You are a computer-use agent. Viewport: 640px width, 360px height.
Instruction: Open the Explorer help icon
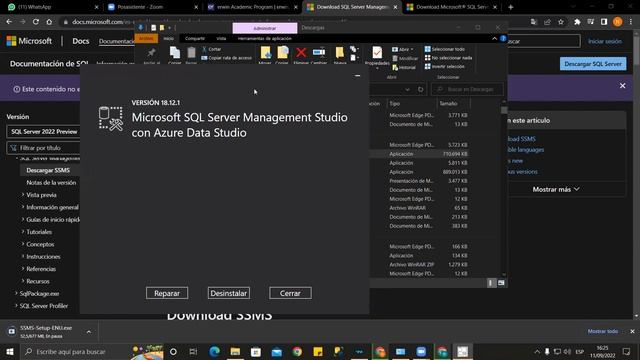[503, 38]
